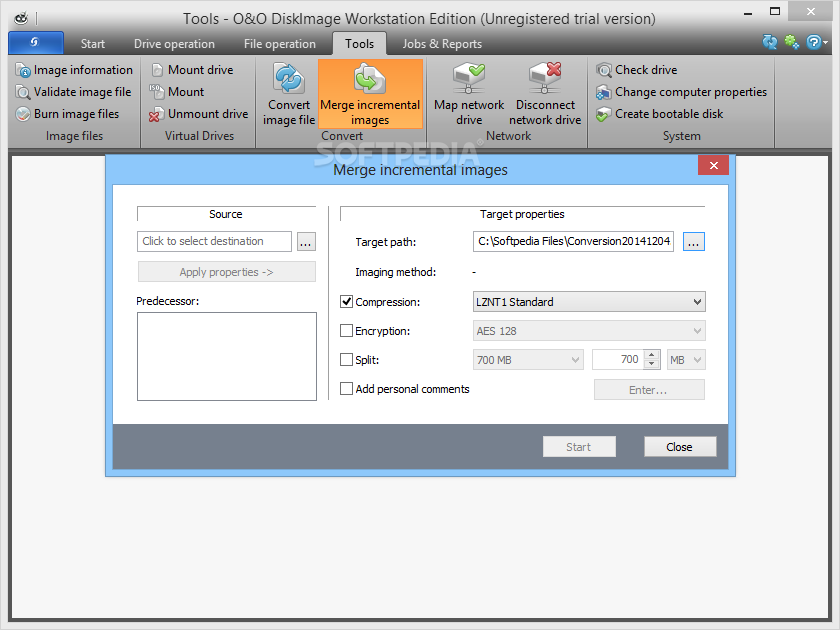Image resolution: width=840 pixels, height=630 pixels.
Task: Open Convert image file tool
Action: [289, 94]
